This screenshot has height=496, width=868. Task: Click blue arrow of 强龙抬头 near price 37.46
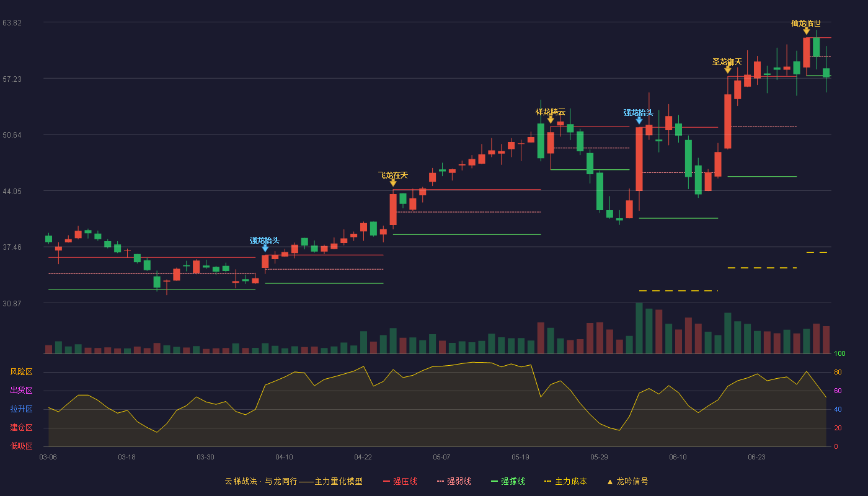click(x=265, y=248)
